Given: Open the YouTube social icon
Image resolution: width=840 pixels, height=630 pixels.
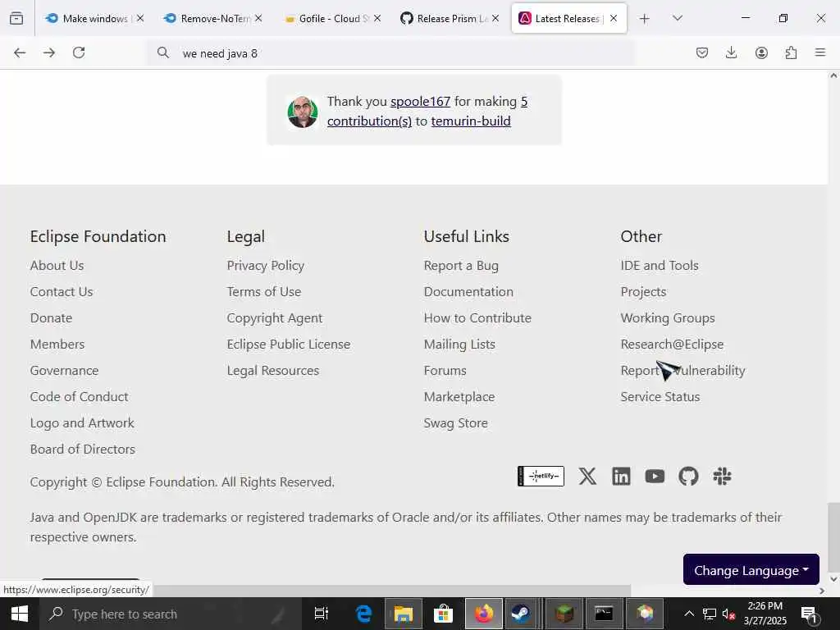Looking at the screenshot, I should pos(655,476).
